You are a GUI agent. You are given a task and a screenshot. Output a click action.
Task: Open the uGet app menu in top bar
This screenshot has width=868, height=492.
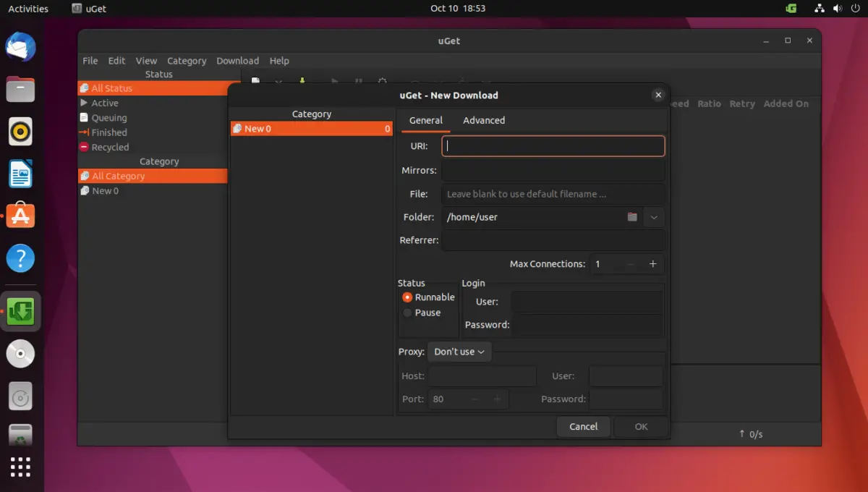click(x=89, y=9)
